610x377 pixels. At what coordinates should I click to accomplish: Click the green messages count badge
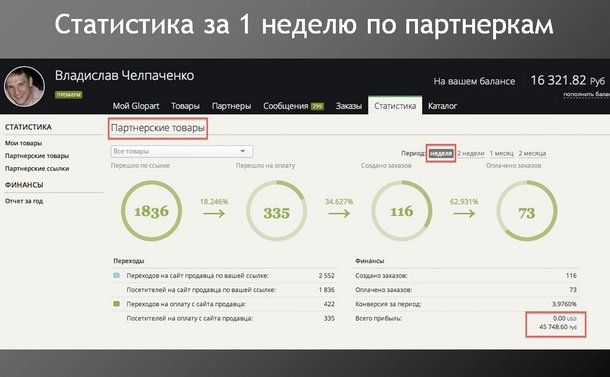tap(317, 106)
